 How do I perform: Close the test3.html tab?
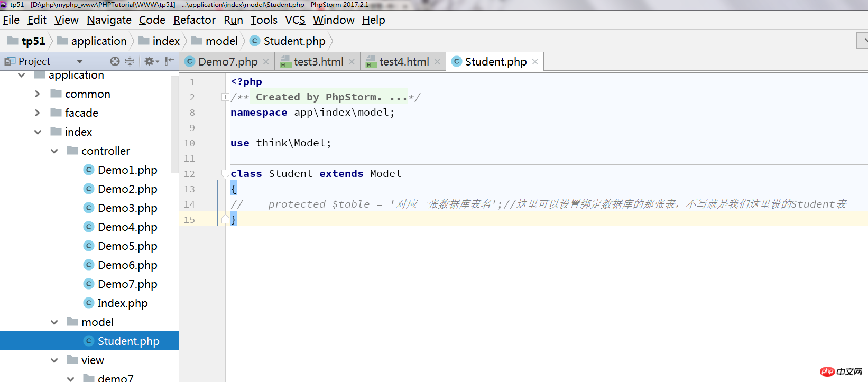(x=352, y=62)
